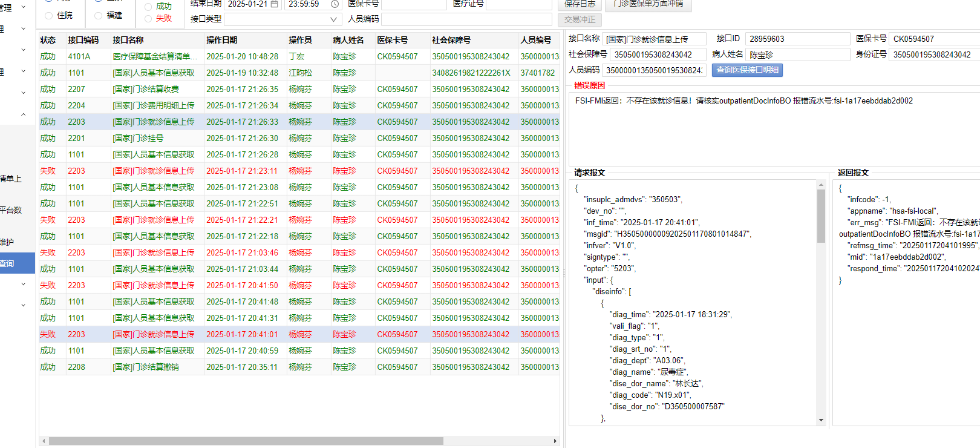
Task: Click the social security number 34082619821222261X
Action: (x=471, y=73)
